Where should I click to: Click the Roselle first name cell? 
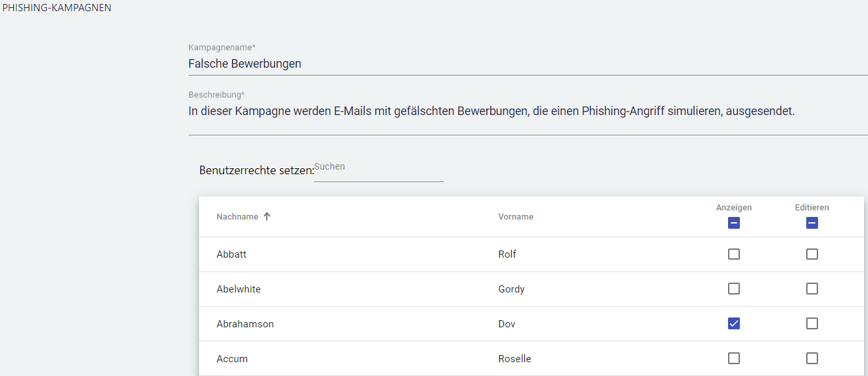[514, 359]
